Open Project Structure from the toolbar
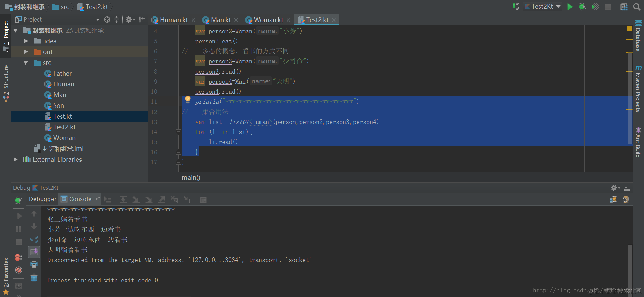The image size is (644, 297). [x=624, y=7]
